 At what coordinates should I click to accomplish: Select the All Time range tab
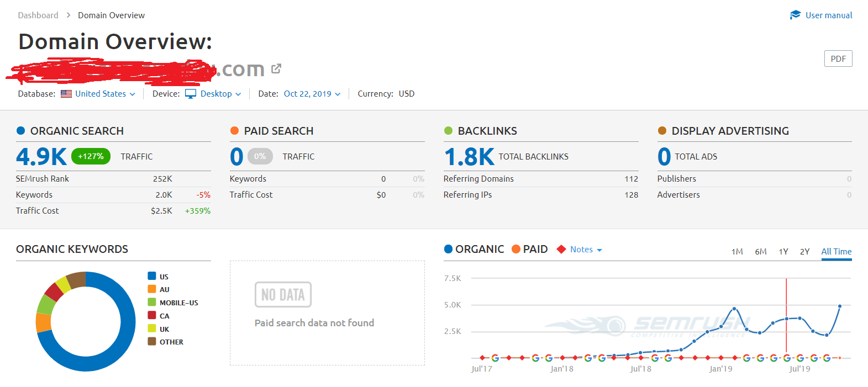click(836, 252)
